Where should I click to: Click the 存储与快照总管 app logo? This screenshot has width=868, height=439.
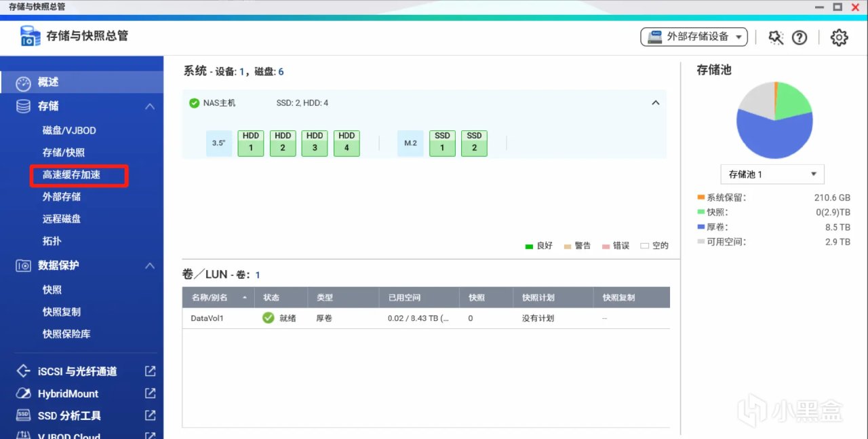[x=31, y=36]
